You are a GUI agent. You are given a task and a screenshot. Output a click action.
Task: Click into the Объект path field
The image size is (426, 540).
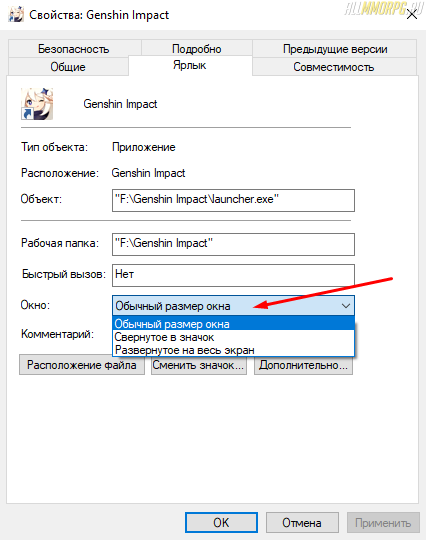click(x=233, y=200)
